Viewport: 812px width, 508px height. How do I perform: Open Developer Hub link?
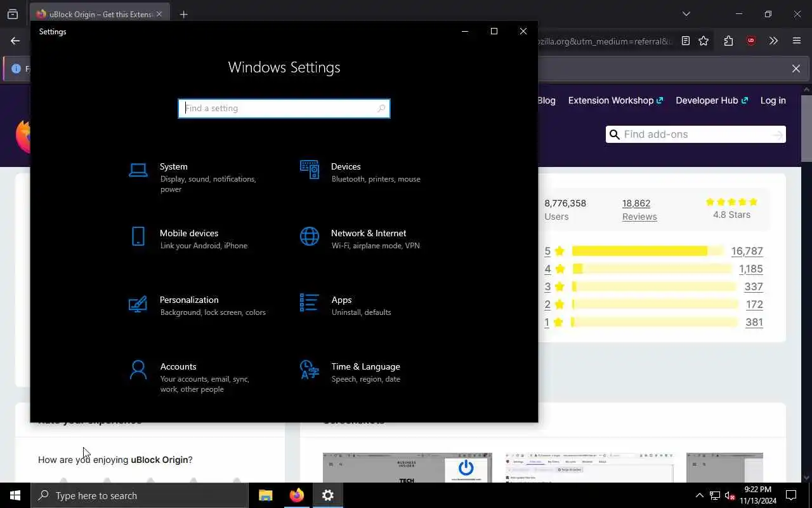tap(712, 100)
